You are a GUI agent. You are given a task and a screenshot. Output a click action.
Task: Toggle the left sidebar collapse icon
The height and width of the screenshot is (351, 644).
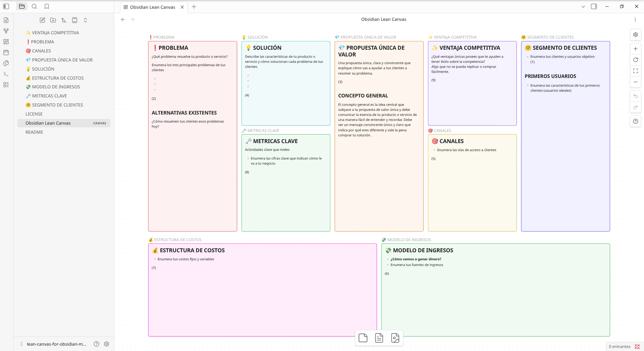coord(6,6)
